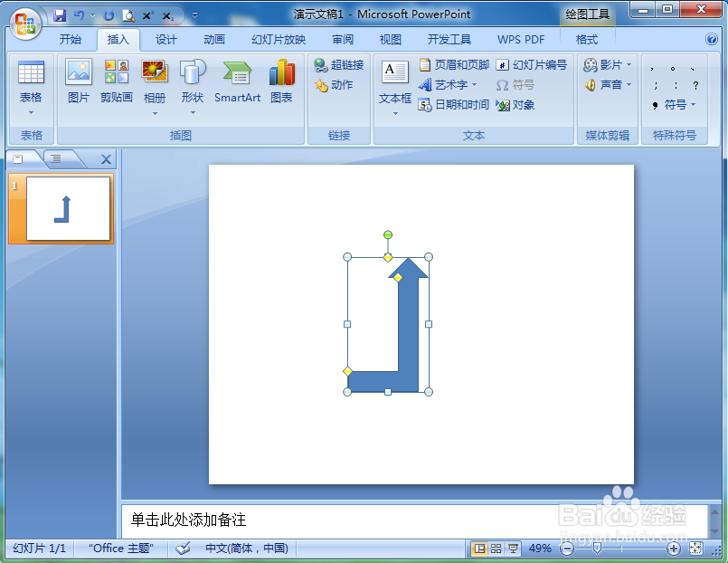
Task: Select slide 1 thumbnail
Action: pos(68,208)
